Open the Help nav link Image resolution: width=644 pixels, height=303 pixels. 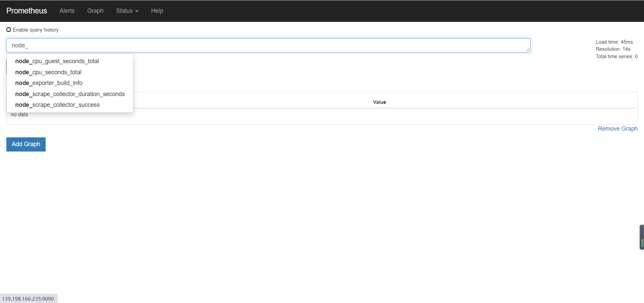(157, 11)
